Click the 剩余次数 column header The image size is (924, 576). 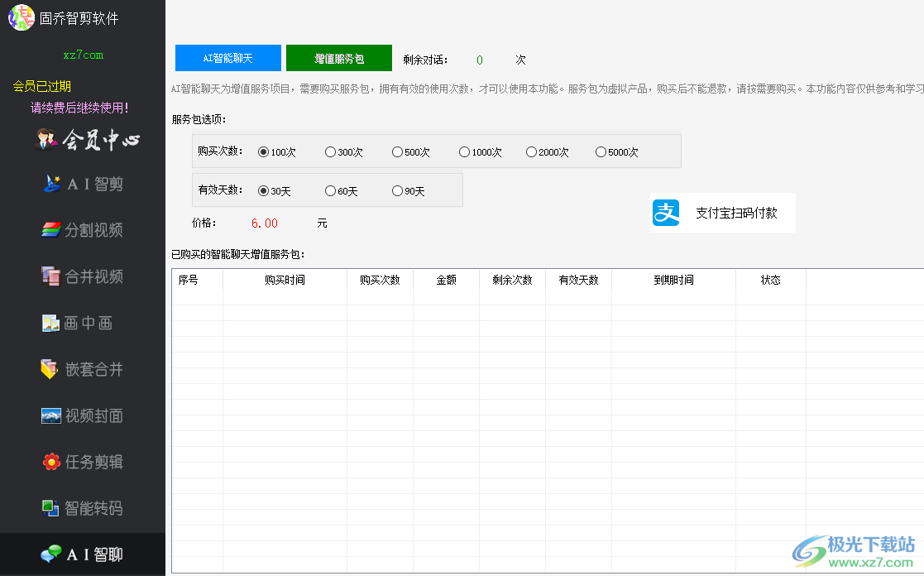tap(513, 280)
